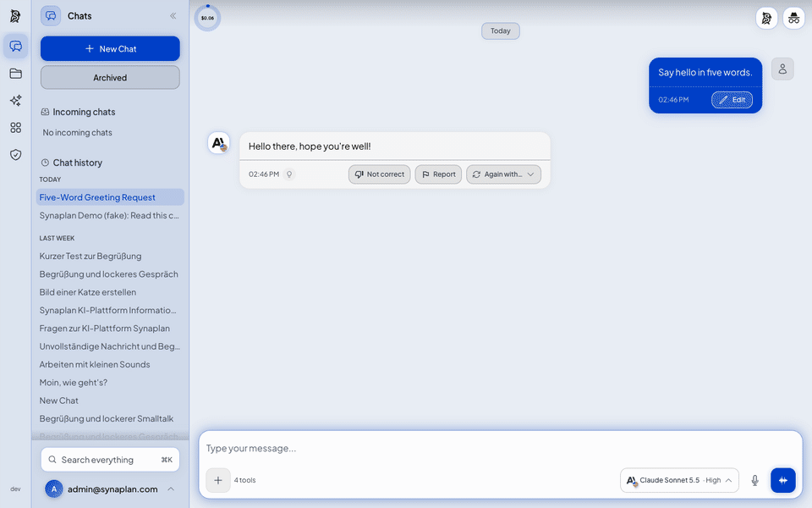812x508 pixels.
Task: Open the Files folder icon in the left rail
Action: pyautogui.click(x=15, y=73)
